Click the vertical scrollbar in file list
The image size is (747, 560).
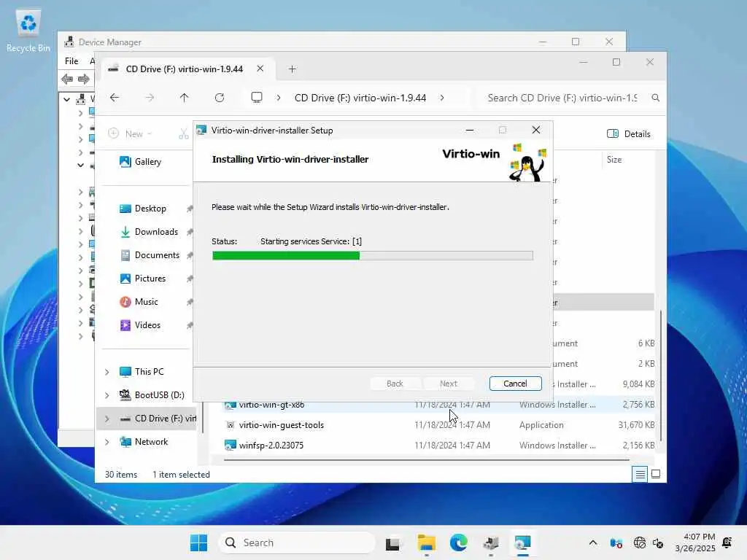coord(660,376)
